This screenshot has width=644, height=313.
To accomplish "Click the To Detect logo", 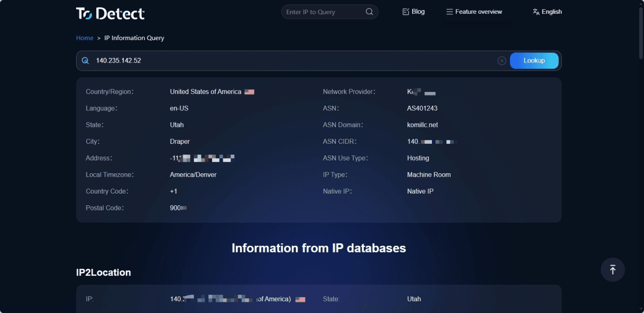I will 110,13.
